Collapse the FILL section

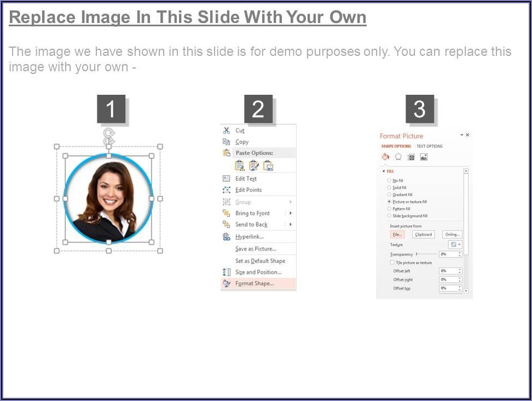[x=384, y=171]
